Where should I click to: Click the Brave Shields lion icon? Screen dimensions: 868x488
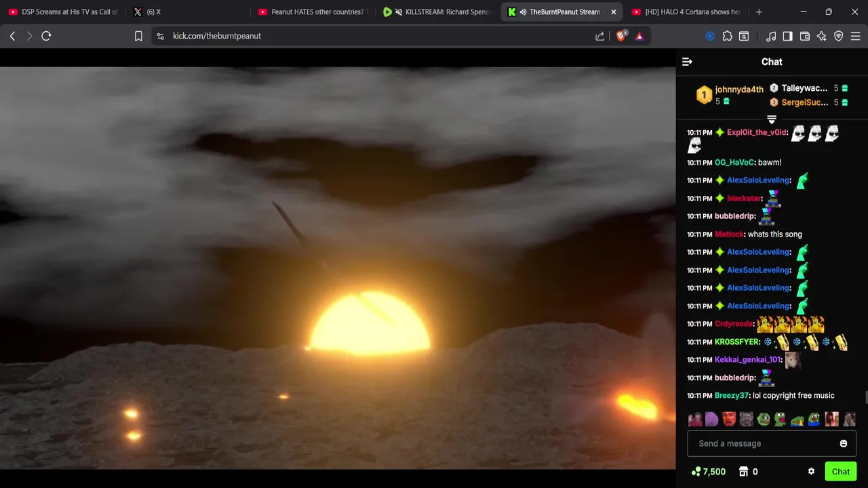pos(621,36)
